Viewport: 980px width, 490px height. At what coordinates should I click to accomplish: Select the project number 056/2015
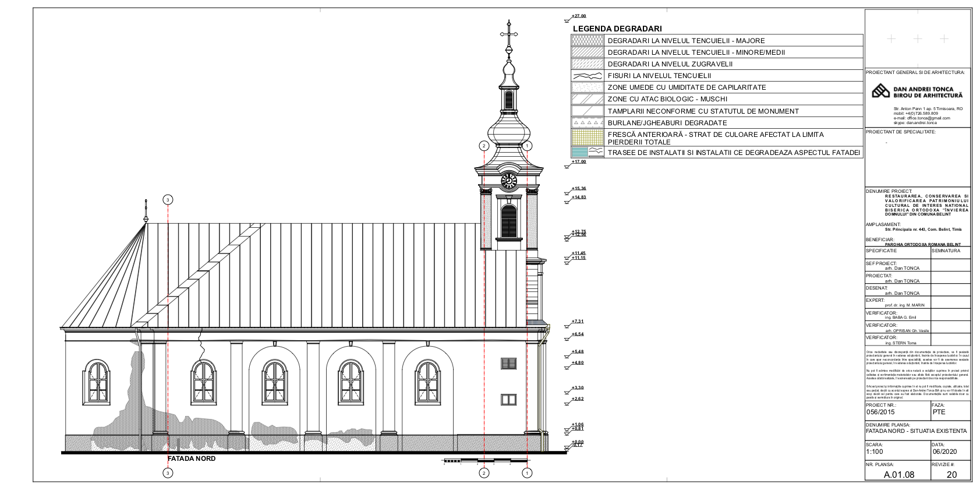[880, 412]
